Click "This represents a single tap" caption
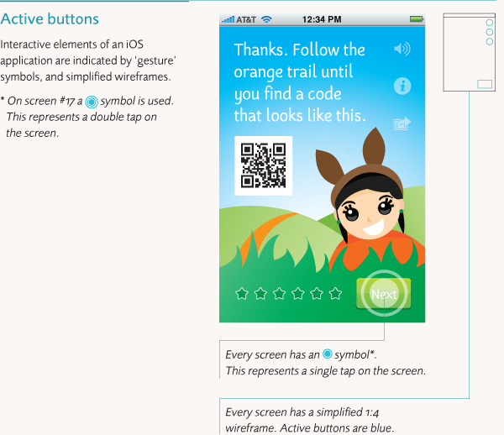Viewport: 504px width, 435px height. pyautogui.click(x=326, y=370)
